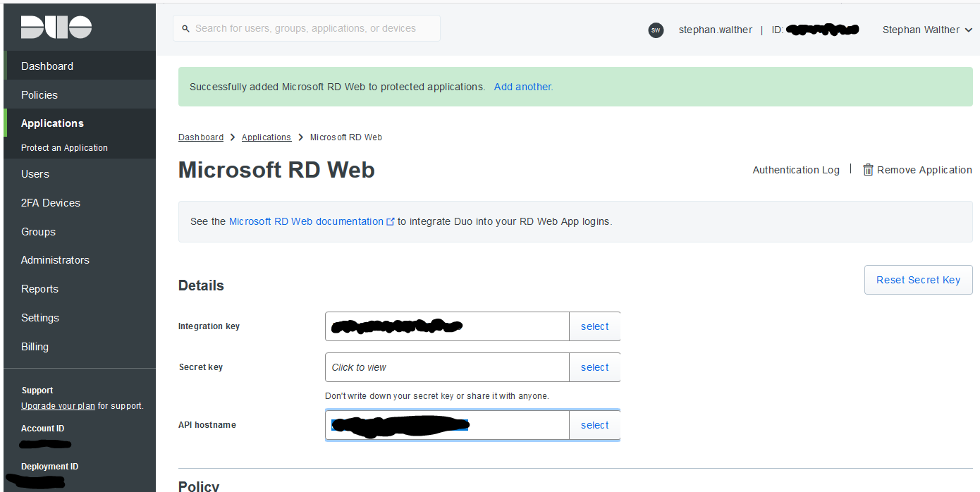Click the Duo logo
Image resolution: width=980 pixels, height=492 pixels.
[x=56, y=27]
